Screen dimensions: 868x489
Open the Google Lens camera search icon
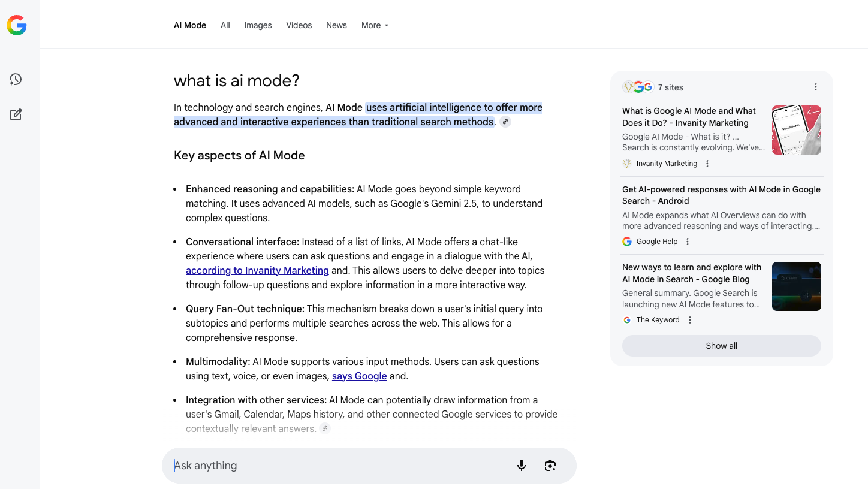point(550,466)
